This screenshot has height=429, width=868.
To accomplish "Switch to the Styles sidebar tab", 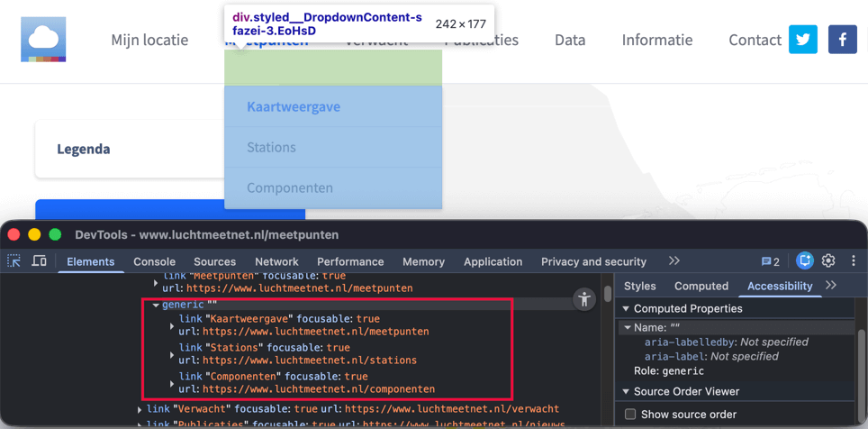I will (x=639, y=286).
